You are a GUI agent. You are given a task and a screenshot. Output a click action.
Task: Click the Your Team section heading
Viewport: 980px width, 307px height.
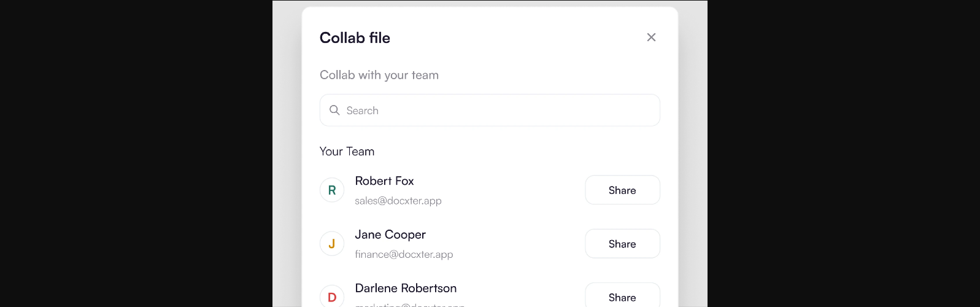tap(347, 152)
